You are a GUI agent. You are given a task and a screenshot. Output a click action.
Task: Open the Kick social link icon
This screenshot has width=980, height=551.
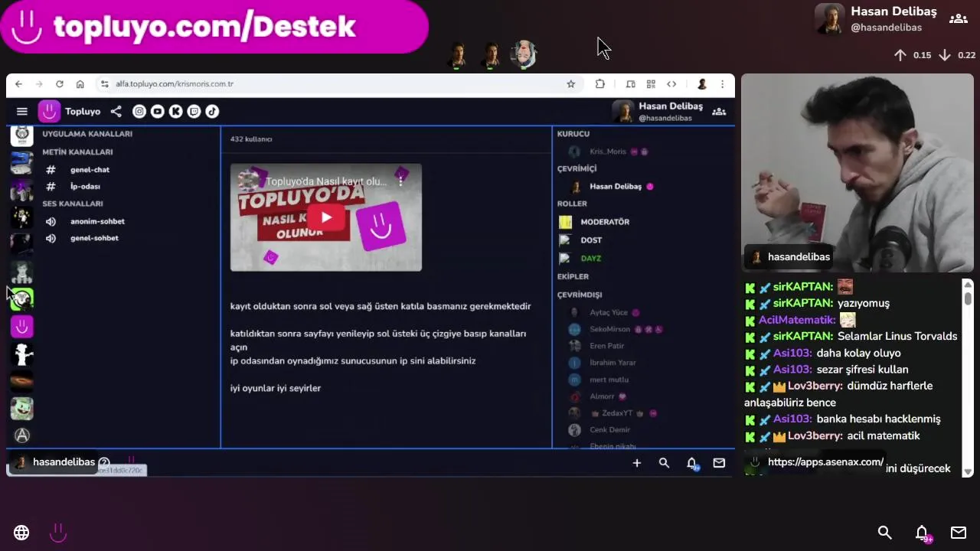175,112
